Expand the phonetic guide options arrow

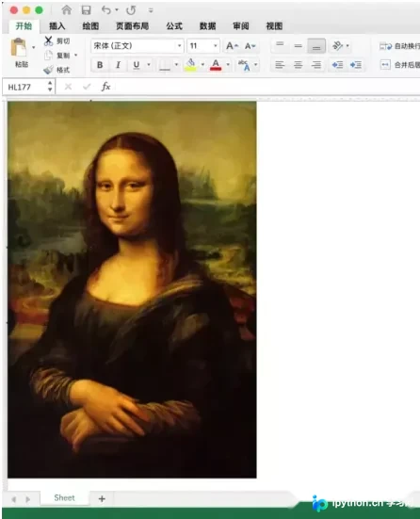tap(256, 65)
